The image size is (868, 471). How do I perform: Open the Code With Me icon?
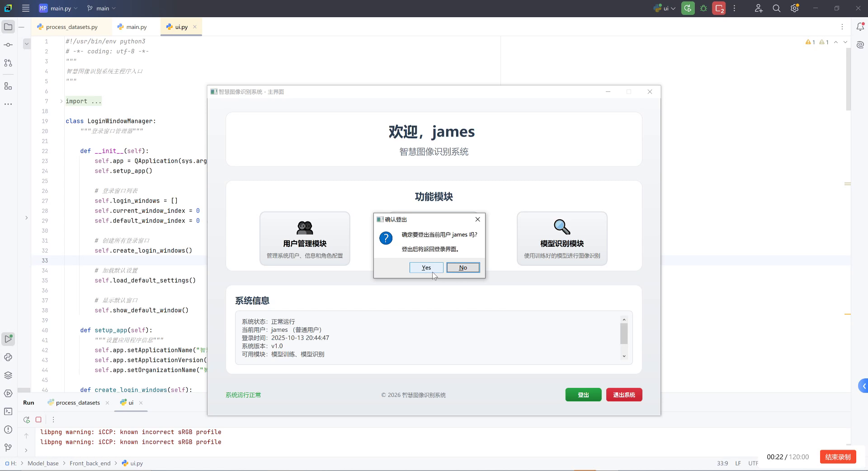(x=759, y=8)
